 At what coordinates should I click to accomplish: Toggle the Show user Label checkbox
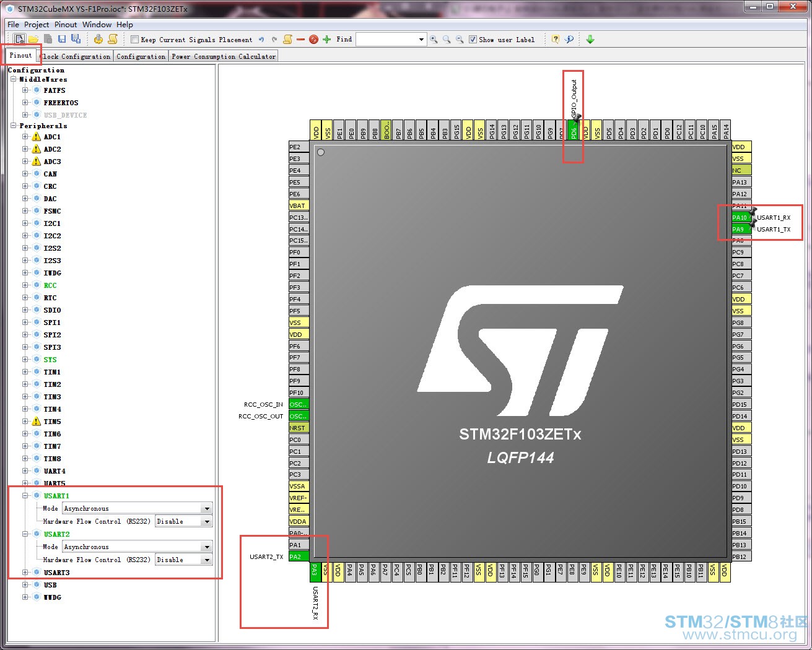point(473,40)
